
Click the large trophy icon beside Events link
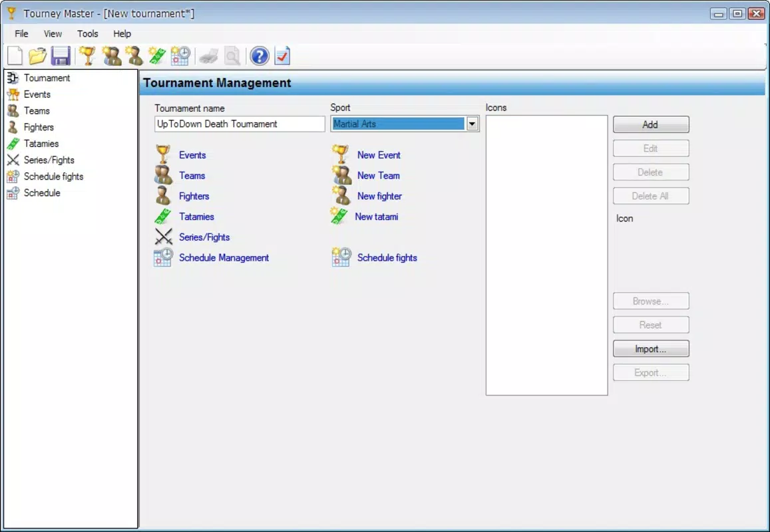click(x=163, y=154)
